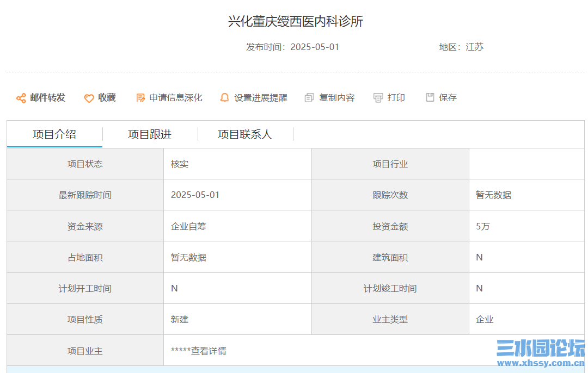Click the floppy disk icon for 保存

(430, 97)
